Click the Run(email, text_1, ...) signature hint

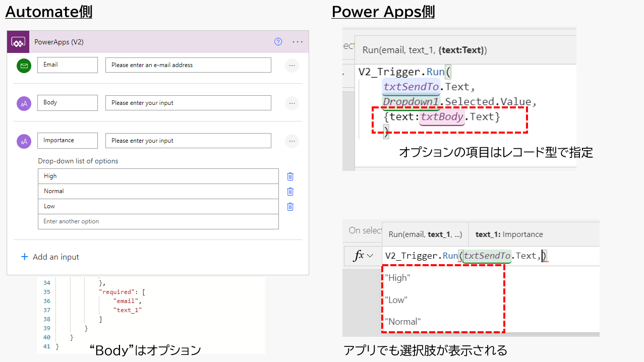[x=425, y=234]
